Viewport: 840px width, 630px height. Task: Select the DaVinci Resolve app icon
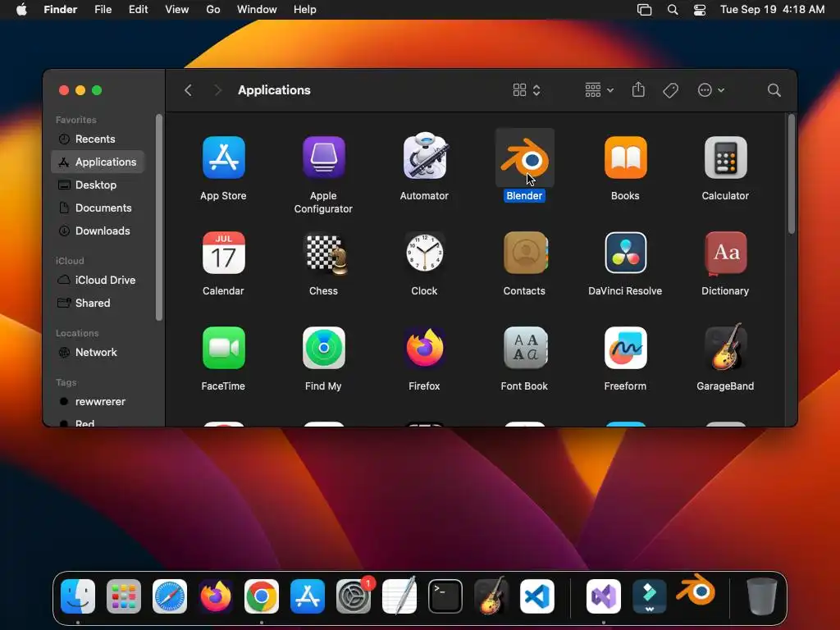click(625, 253)
